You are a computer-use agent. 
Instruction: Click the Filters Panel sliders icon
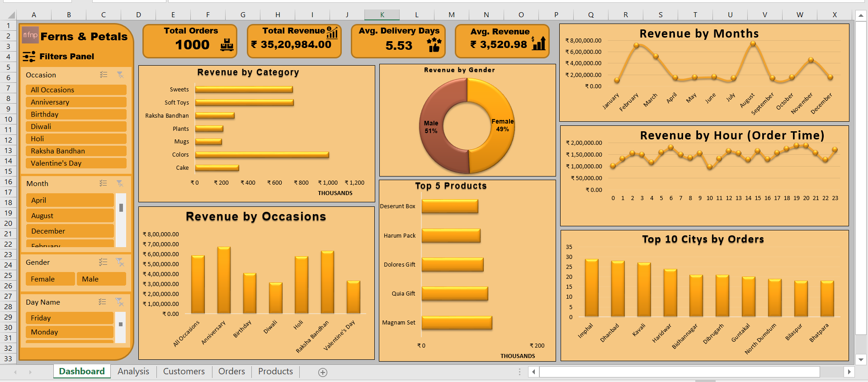click(29, 56)
